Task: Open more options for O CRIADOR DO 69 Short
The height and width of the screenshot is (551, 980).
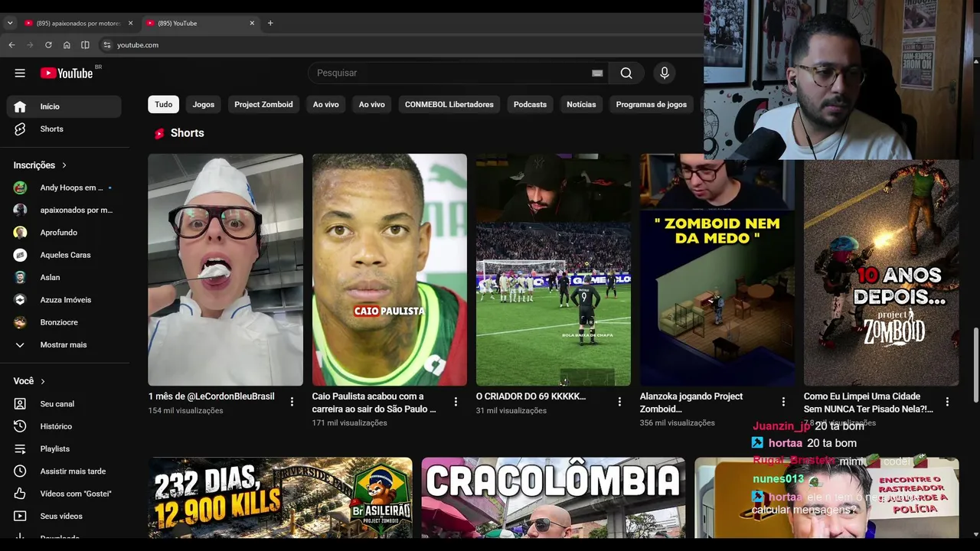Action: coord(619,402)
